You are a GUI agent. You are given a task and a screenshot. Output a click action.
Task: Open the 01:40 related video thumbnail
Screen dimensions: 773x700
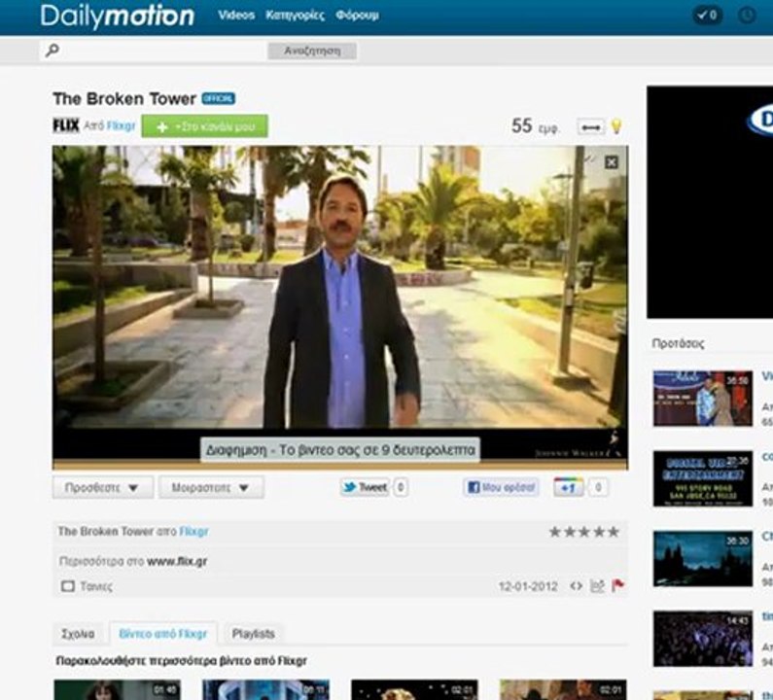117,689
